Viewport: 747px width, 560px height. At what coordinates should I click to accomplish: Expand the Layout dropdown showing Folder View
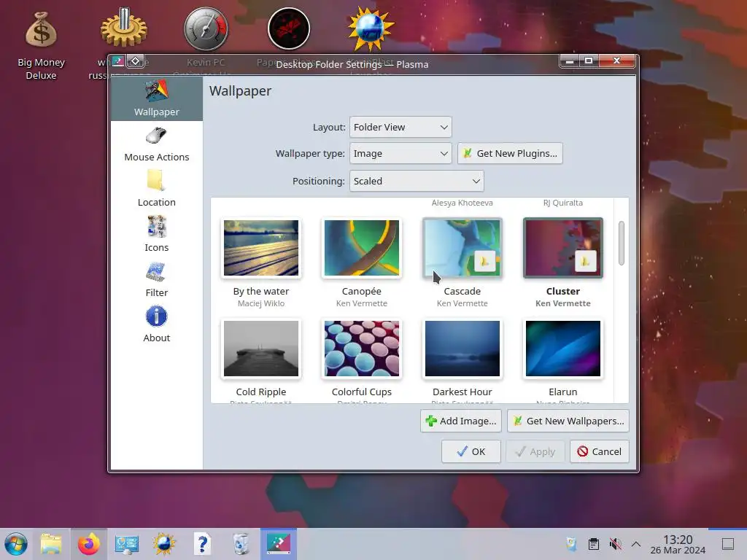pos(400,127)
